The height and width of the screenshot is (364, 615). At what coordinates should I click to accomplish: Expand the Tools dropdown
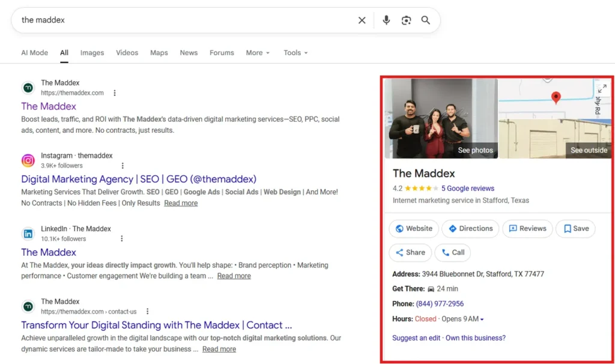[295, 53]
